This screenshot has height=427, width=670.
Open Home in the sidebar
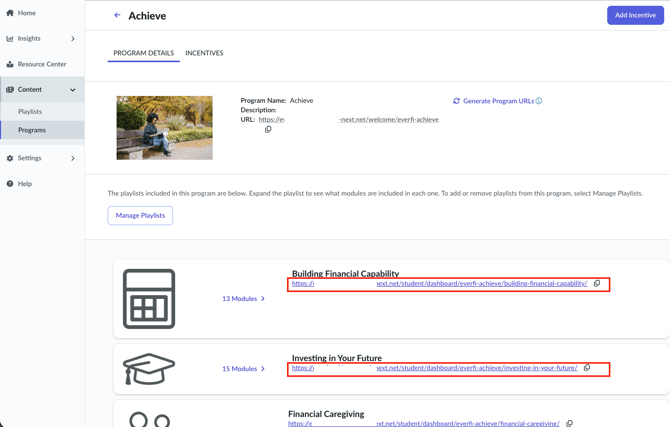click(x=26, y=13)
